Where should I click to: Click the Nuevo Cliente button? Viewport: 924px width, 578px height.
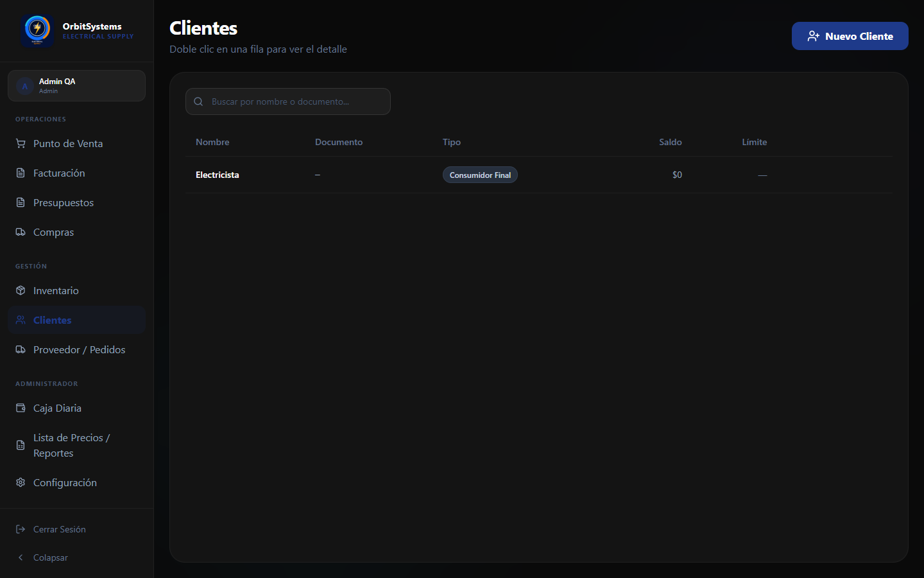click(x=850, y=36)
